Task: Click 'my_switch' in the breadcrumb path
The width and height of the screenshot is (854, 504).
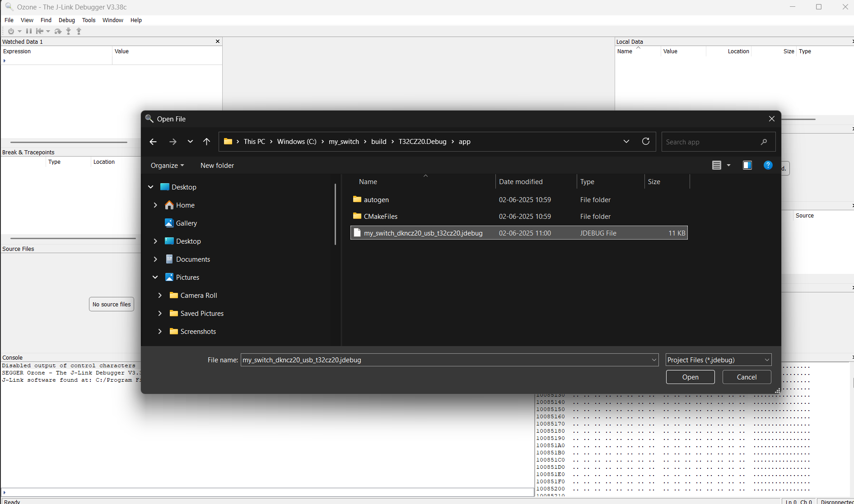Action: pyautogui.click(x=344, y=142)
